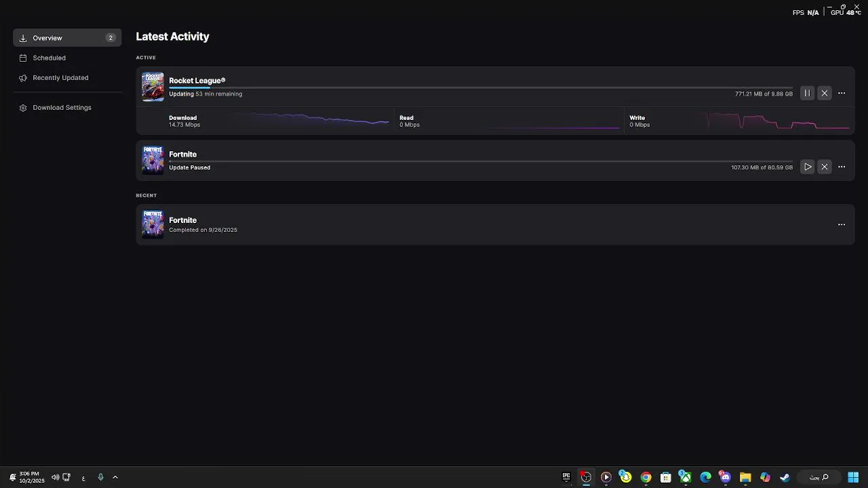This screenshot has height=488, width=868.
Task: Click the taskbar search box
Action: [818, 477]
